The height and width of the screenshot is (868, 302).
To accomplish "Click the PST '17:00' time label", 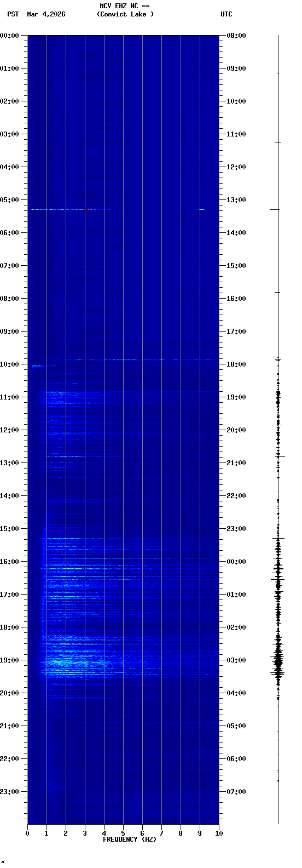I will 10,595.
